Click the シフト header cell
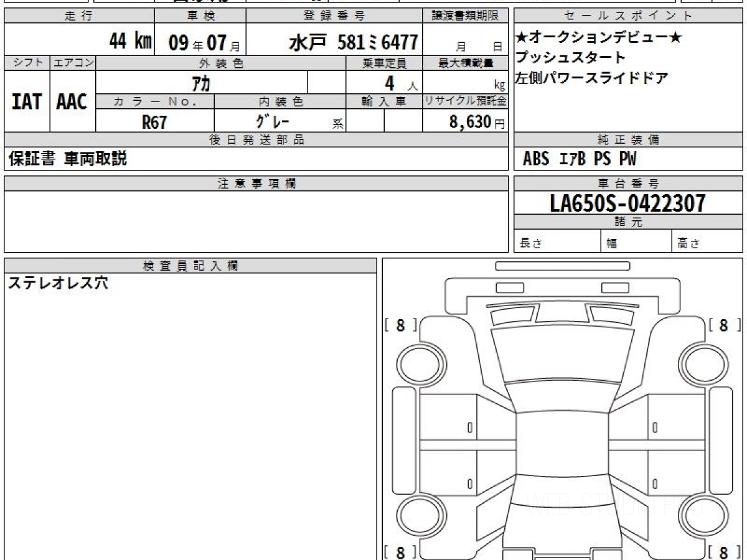The width and height of the screenshot is (747, 560). [x=27, y=63]
